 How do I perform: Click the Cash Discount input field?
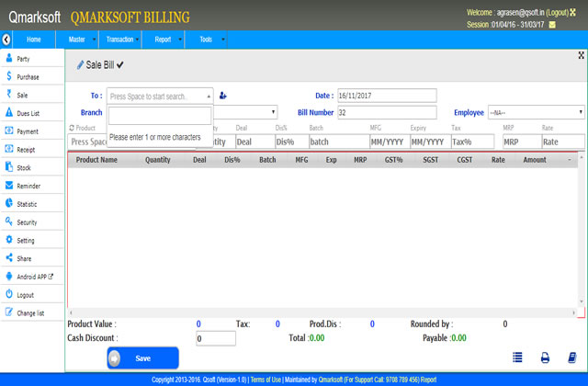(216, 338)
